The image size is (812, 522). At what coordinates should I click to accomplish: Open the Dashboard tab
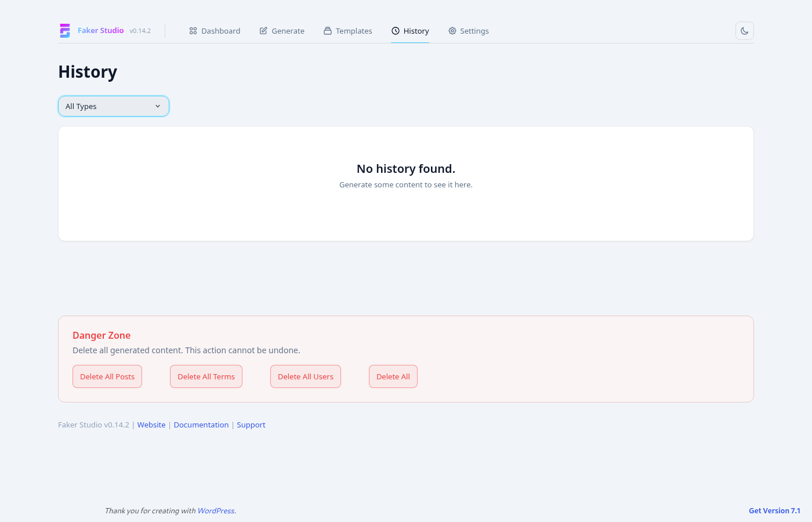click(215, 31)
